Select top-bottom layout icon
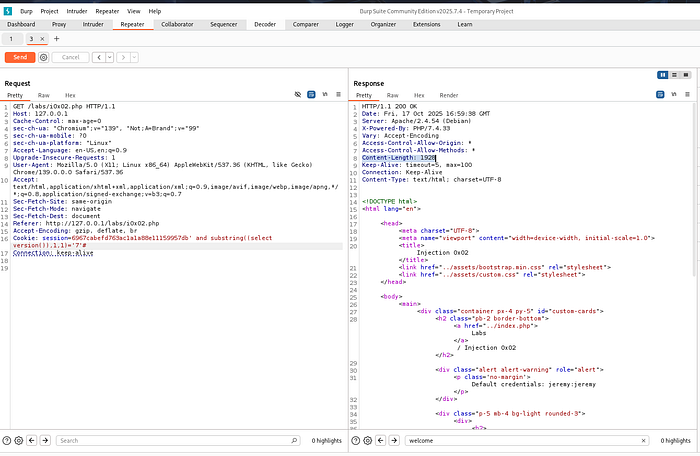The width and height of the screenshot is (700, 456). tap(674, 75)
